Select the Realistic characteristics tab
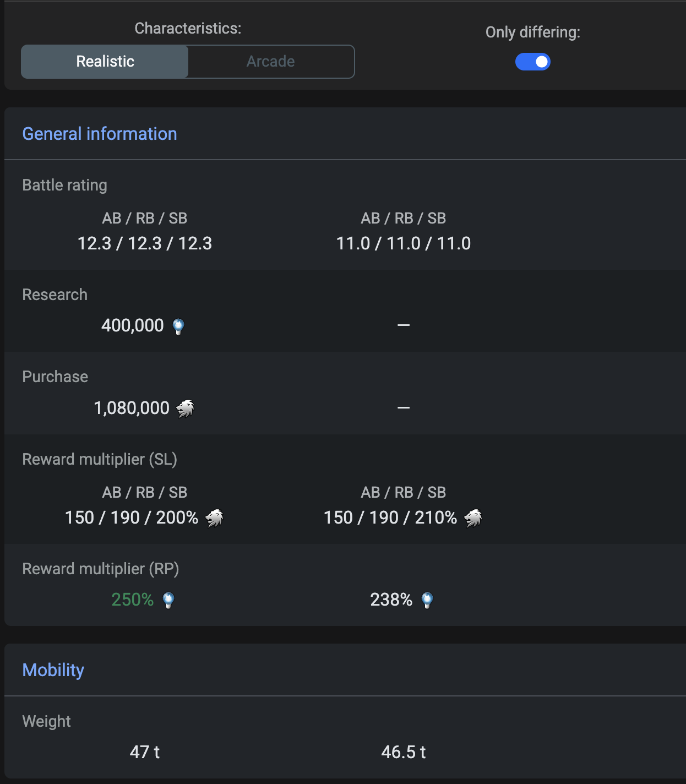The image size is (686, 784). click(105, 62)
